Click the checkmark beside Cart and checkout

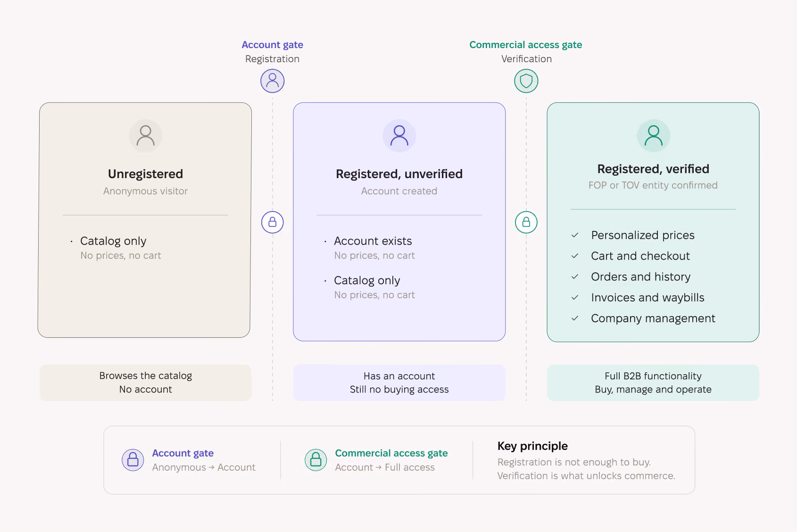(x=575, y=256)
